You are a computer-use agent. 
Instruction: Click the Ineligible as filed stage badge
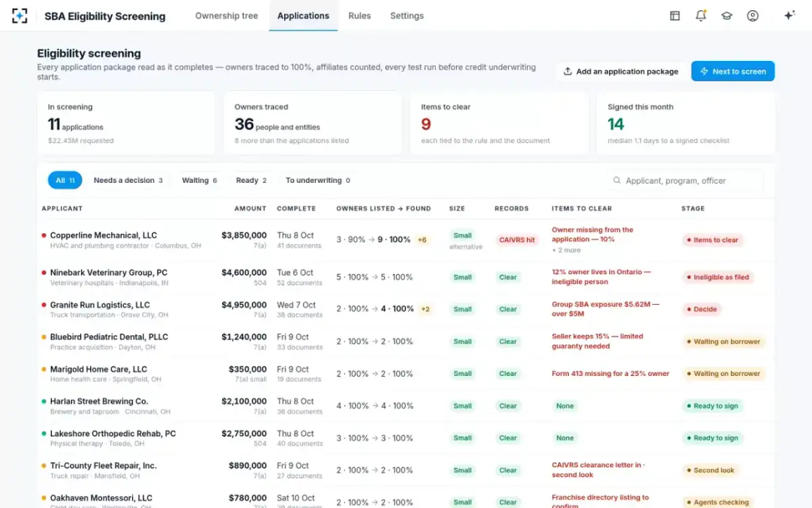[x=717, y=277]
